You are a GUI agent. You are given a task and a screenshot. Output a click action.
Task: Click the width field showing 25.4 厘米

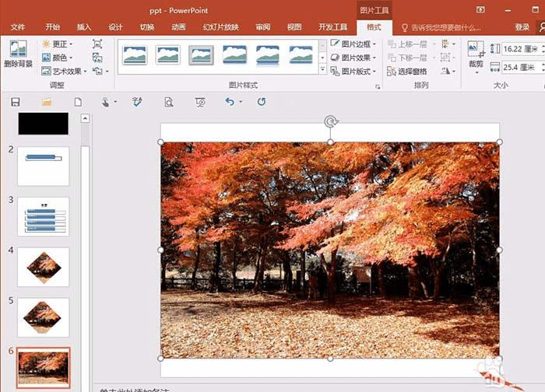pos(522,67)
